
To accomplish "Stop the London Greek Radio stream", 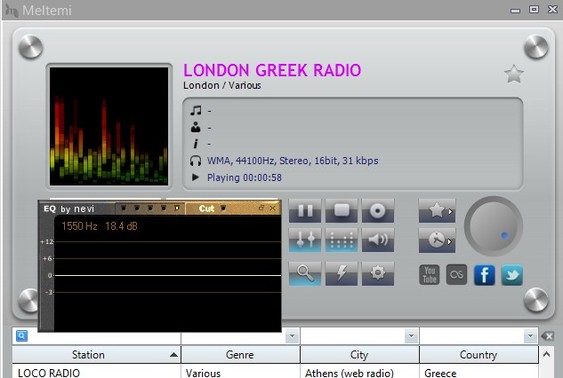I will tap(341, 211).
